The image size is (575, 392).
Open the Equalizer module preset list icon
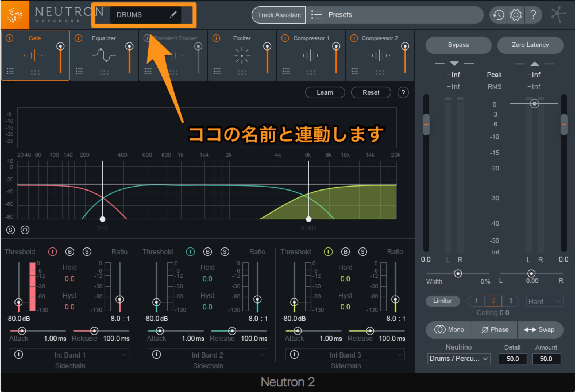click(79, 71)
